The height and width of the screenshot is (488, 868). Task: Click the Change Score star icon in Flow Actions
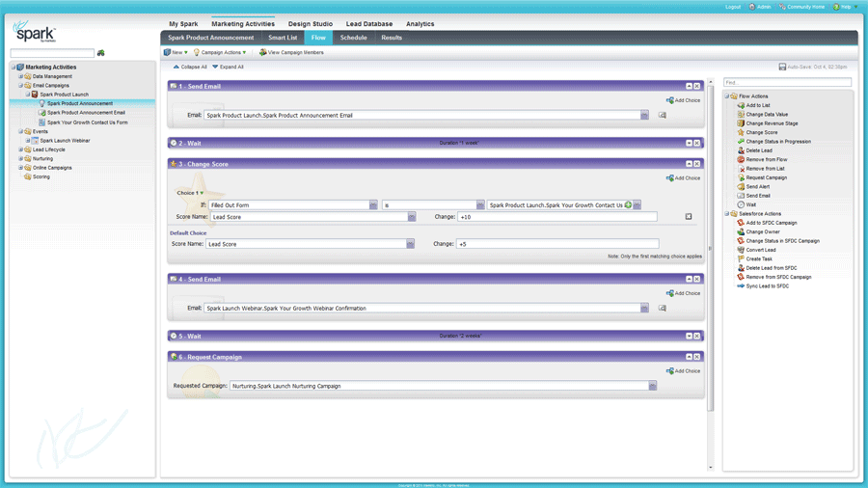click(x=741, y=132)
